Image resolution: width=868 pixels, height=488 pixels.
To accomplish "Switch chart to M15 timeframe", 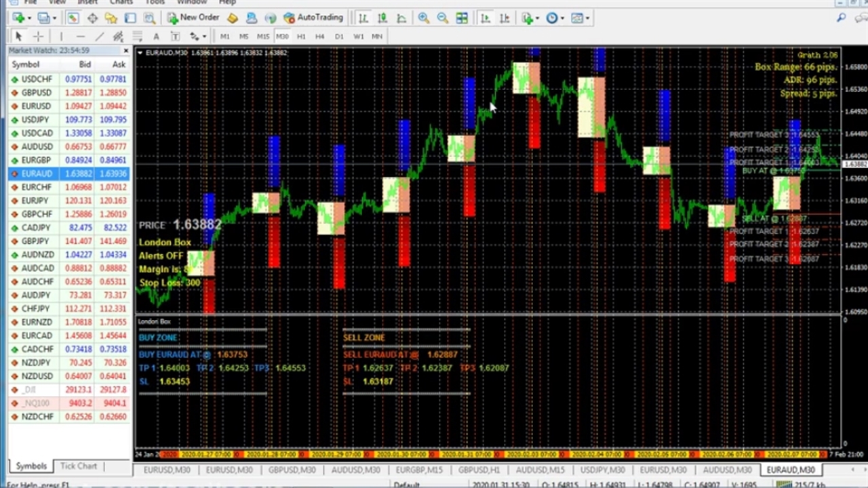I will point(262,36).
